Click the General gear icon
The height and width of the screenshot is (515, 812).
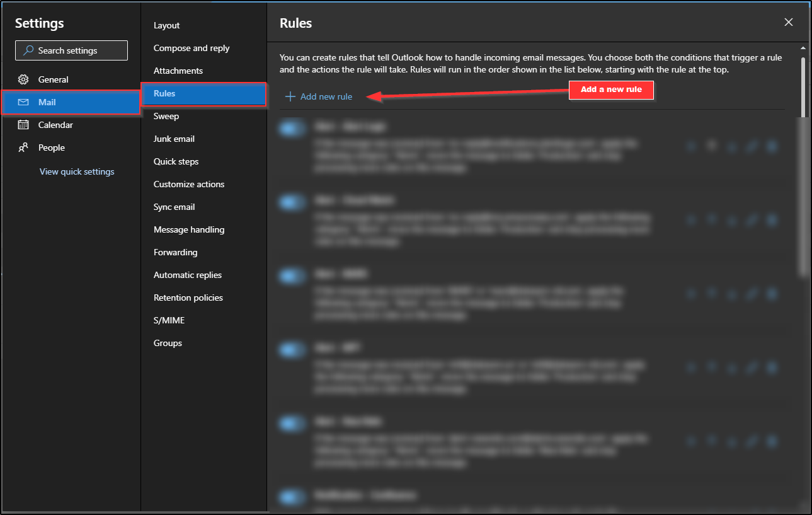[x=23, y=79]
